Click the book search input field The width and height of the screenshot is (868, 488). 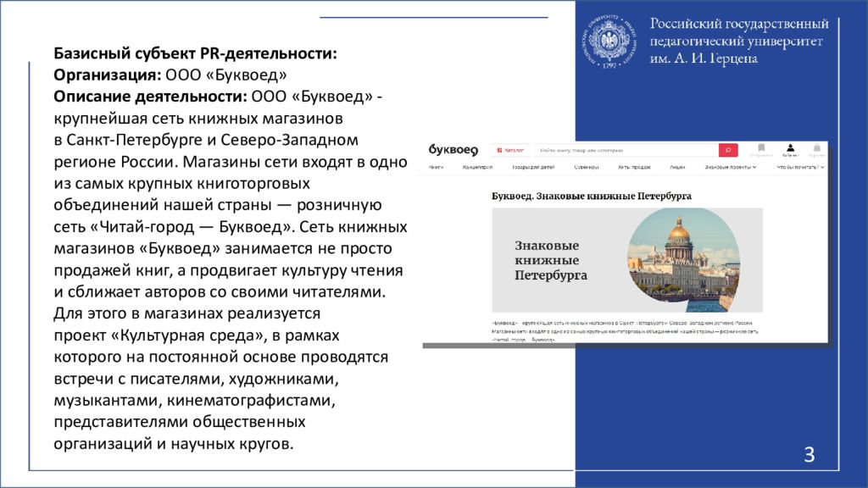pos(626,150)
